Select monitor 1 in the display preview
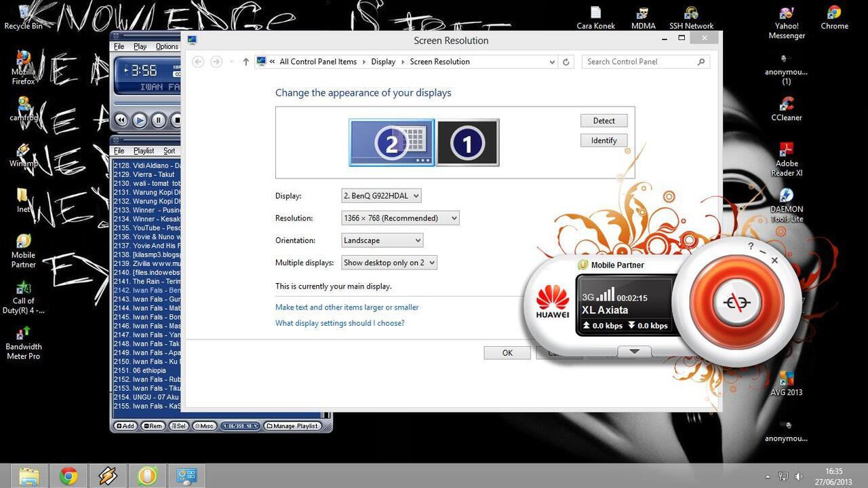This screenshot has width=868, height=488. tap(468, 143)
